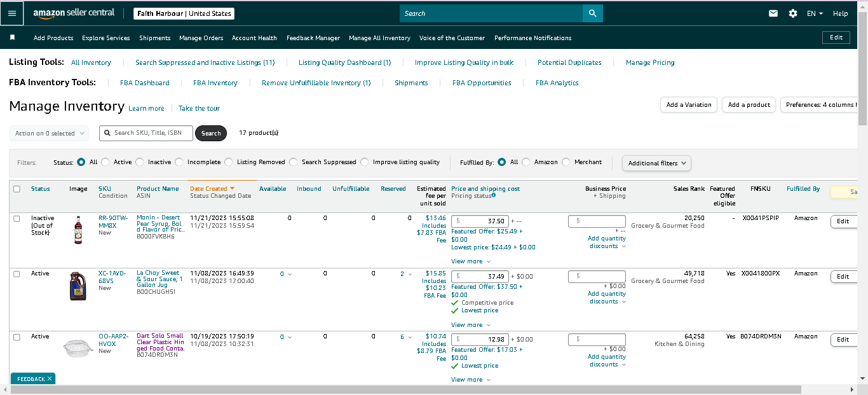Open the settings gear icon
868x395 pixels.
793,13
